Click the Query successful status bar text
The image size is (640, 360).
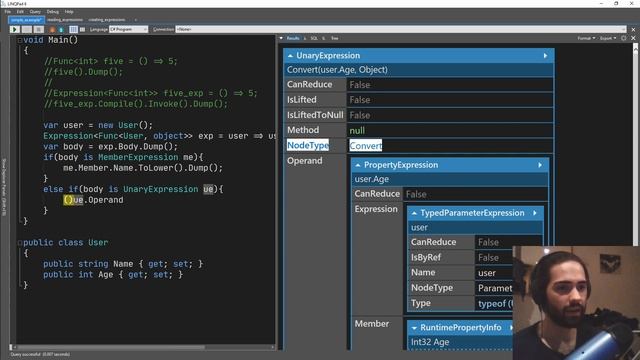click(40, 355)
